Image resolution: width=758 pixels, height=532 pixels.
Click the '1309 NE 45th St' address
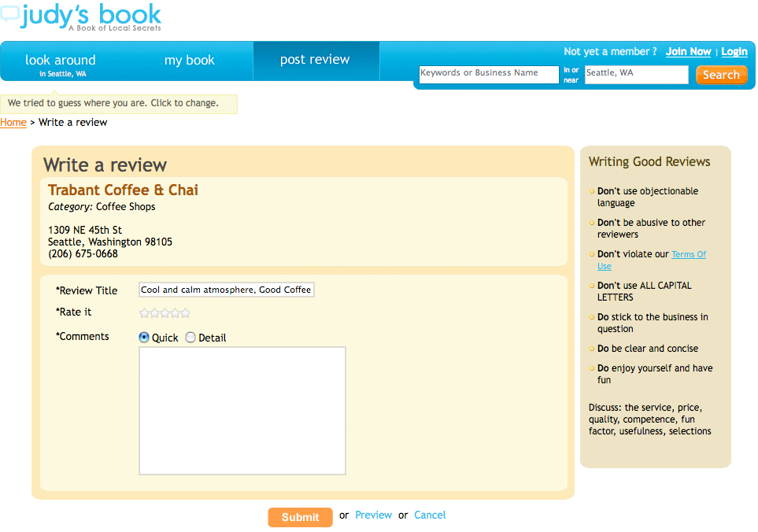pyautogui.click(x=84, y=230)
